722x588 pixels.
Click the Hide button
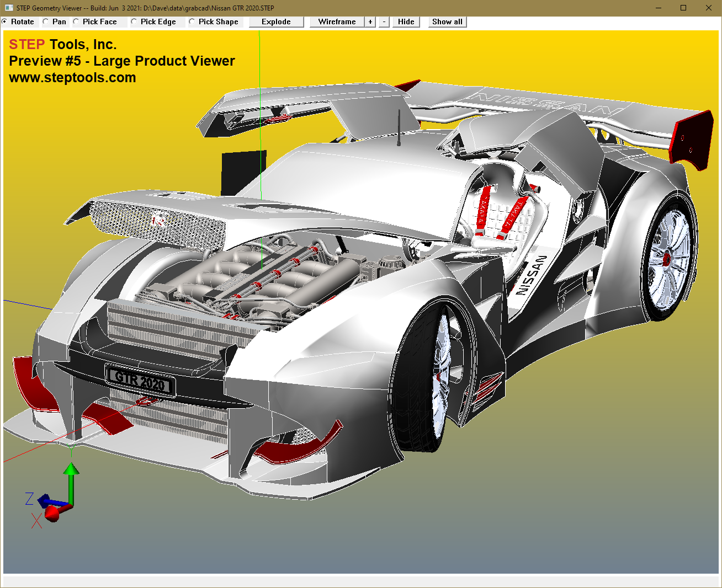(406, 22)
